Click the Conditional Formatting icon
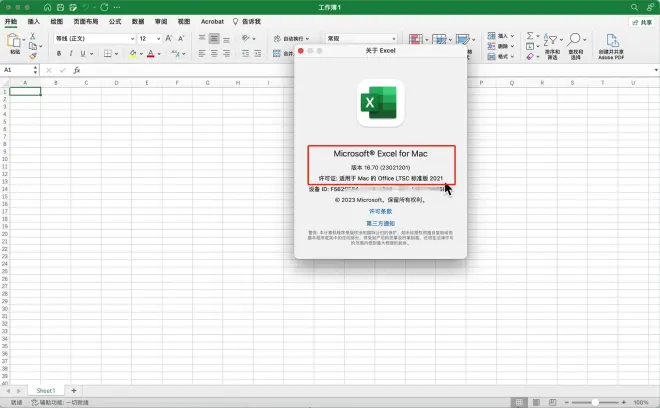The width and height of the screenshot is (660, 408). (x=415, y=40)
